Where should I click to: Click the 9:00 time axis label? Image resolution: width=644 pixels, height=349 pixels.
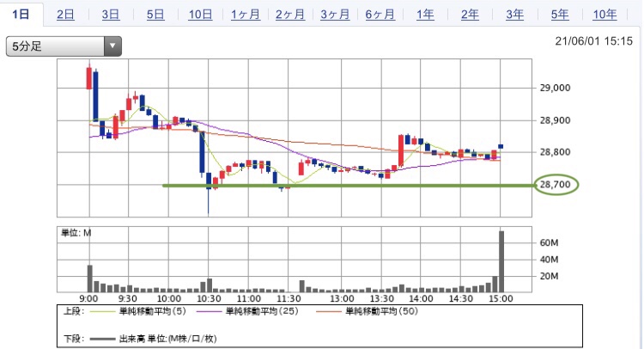[x=88, y=299]
